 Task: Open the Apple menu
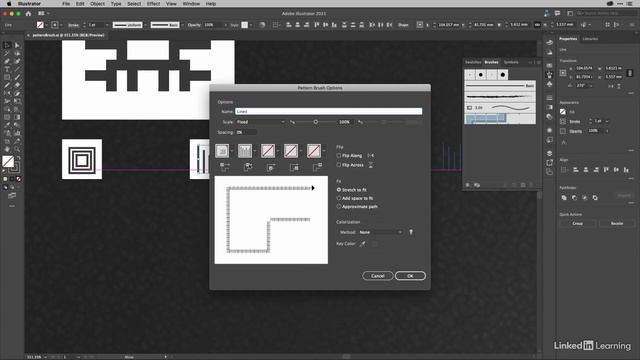9,4
